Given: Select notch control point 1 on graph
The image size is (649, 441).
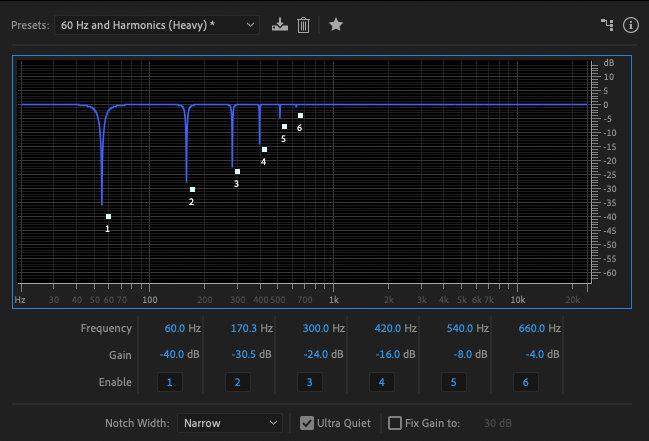Looking at the screenshot, I should (x=108, y=217).
